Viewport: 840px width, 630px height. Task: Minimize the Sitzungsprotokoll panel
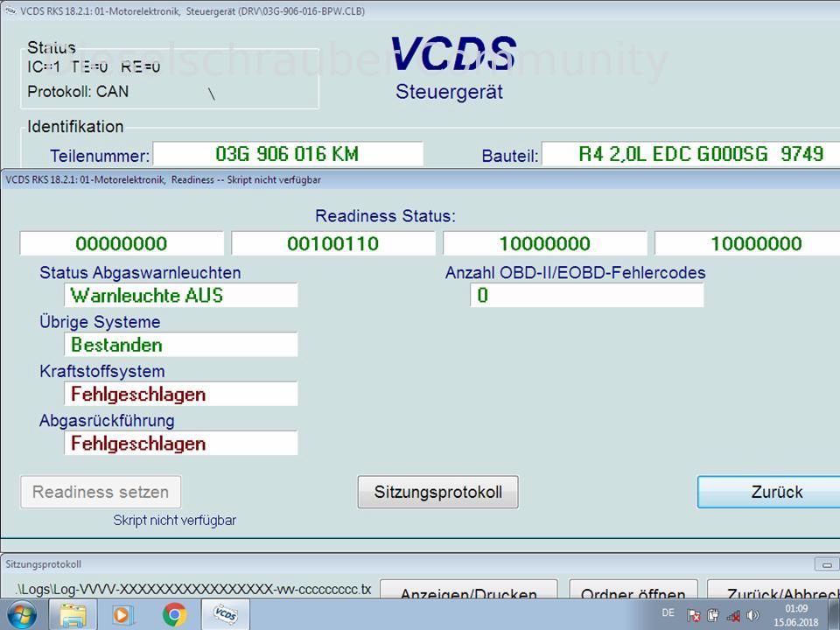pyautogui.click(x=827, y=564)
